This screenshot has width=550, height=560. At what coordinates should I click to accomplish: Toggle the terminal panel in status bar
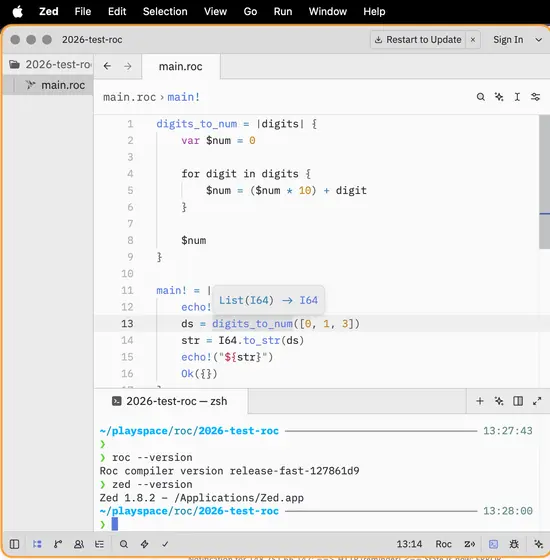coord(494,544)
